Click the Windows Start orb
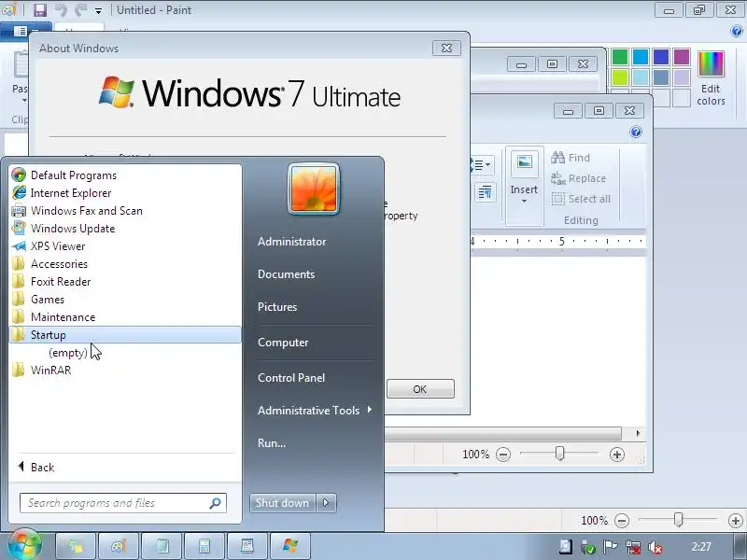 (25, 545)
